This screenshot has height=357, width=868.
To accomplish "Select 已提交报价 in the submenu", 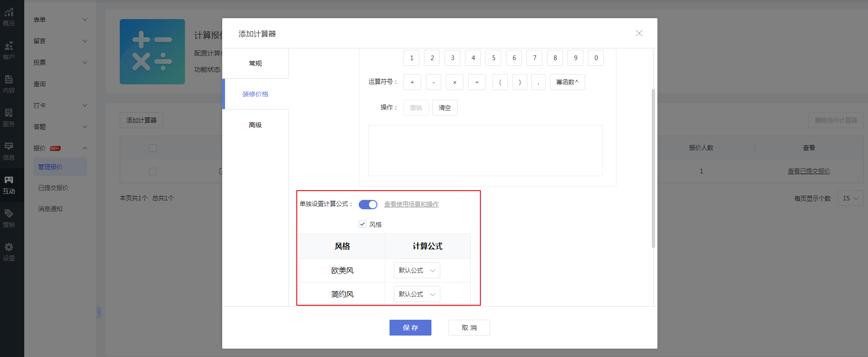I will [x=53, y=188].
